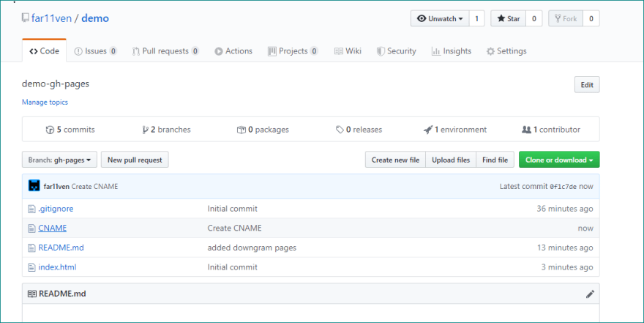View the 2 branches link
This screenshot has width=644, height=323.
[x=166, y=130]
